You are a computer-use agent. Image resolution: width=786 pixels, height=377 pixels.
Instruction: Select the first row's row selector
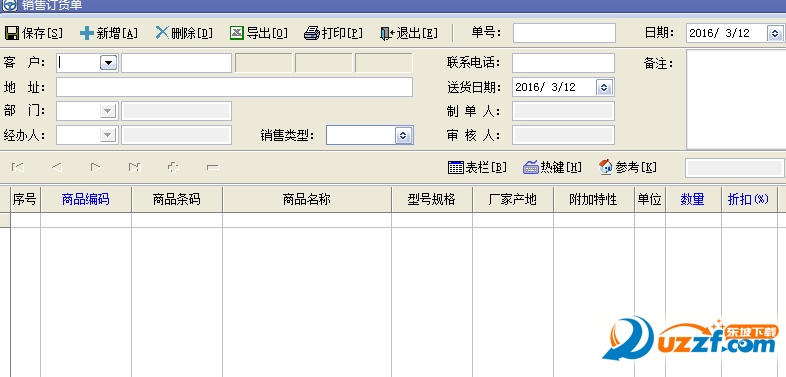[5, 221]
